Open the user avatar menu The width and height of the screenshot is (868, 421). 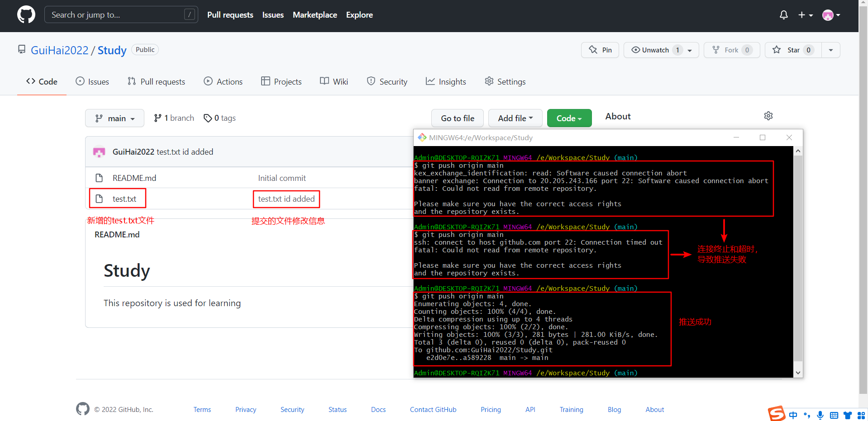click(x=831, y=15)
